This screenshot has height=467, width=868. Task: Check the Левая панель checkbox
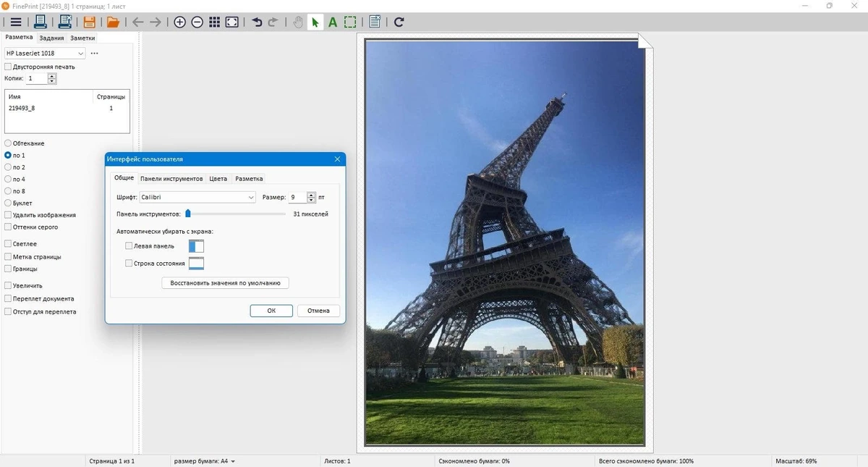tap(129, 246)
